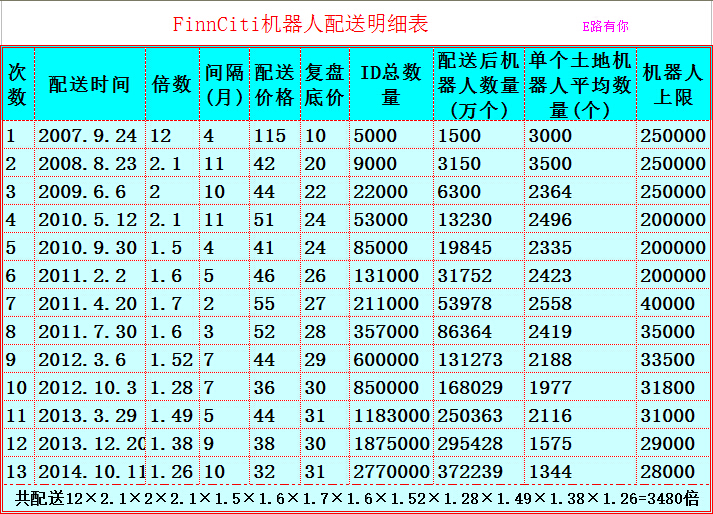Click the ID total cell 1875000
This screenshot has height=514, width=713.
(x=391, y=443)
